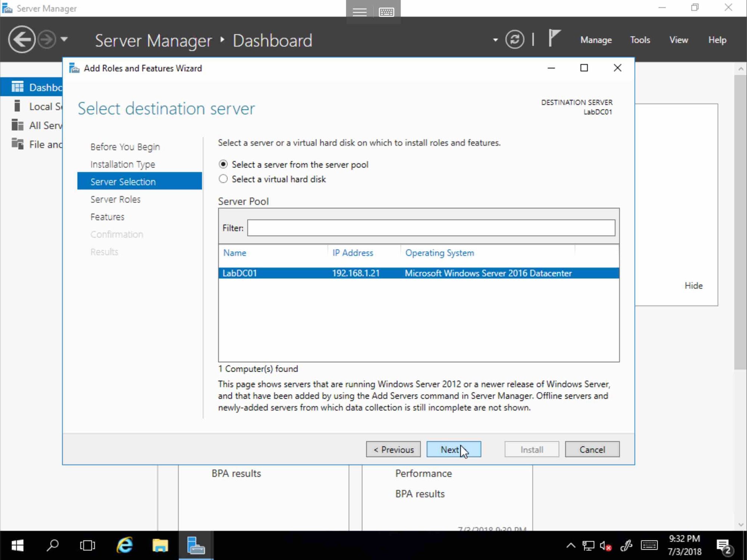Image resolution: width=747 pixels, height=560 pixels.
Task: Click Hide link in welcome tile
Action: [694, 285]
